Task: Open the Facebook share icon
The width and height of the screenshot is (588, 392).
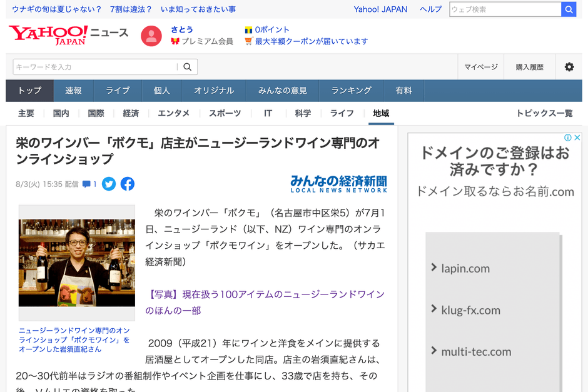Action: [128, 184]
